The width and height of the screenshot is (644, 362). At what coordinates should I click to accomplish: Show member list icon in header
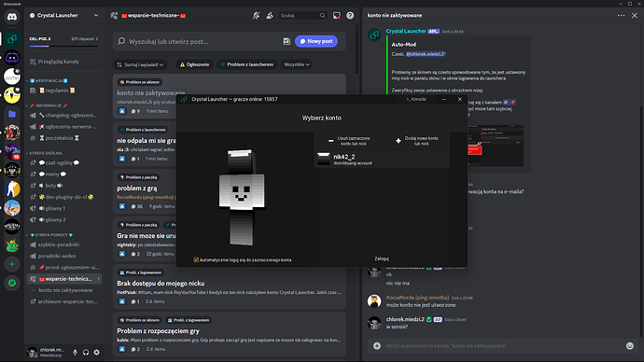click(x=270, y=16)
